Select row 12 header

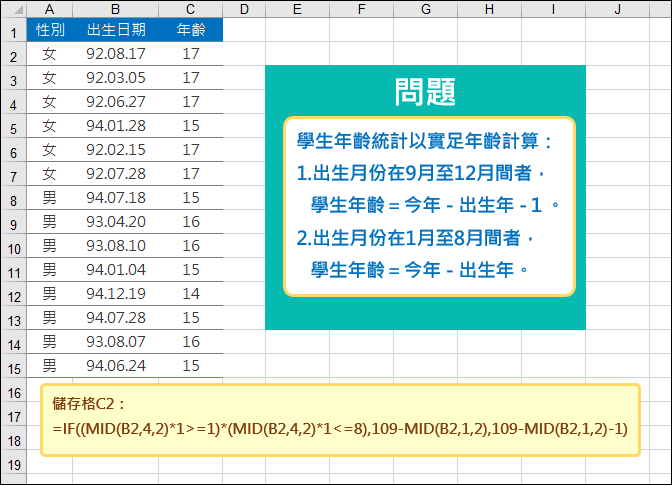pos(14,293)
